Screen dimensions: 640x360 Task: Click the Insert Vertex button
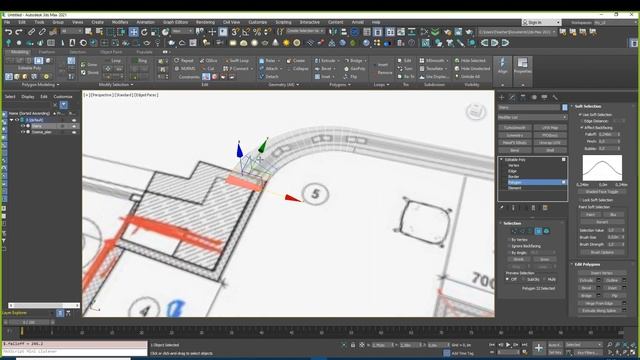click(602, 273)
